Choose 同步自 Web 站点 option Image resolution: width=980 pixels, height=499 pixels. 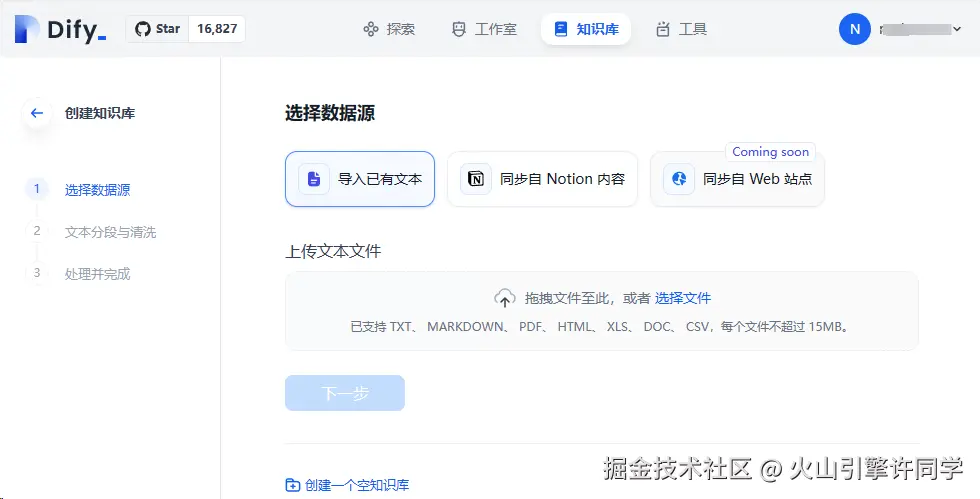click(738, 179)
